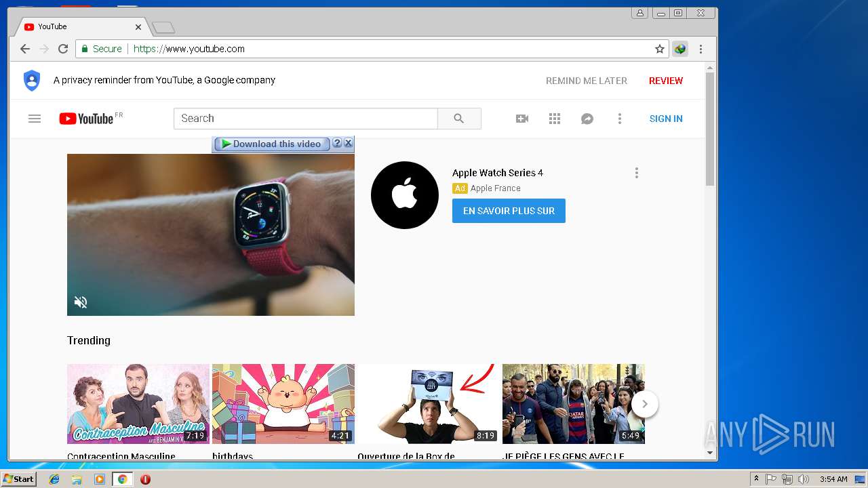Open Windows Media Player from the taskbar
This screenshot has height=488, width=868.
coord(100,479)
